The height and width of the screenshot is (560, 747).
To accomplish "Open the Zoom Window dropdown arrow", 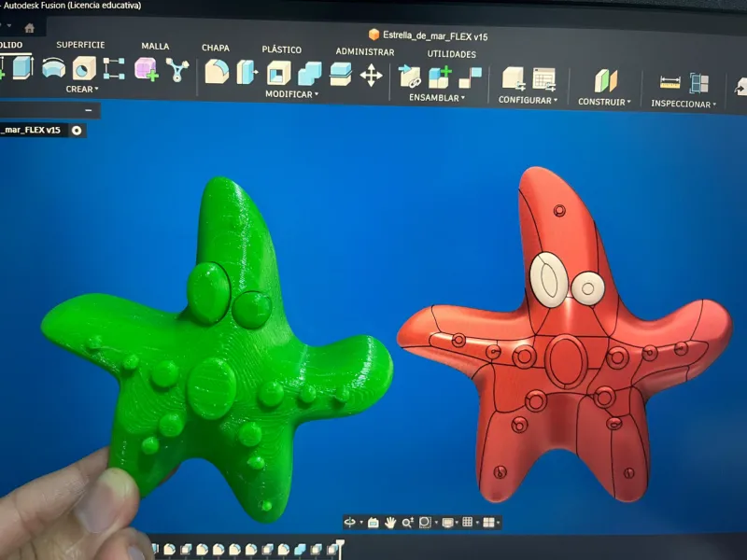I will click(x=436, y=523).
